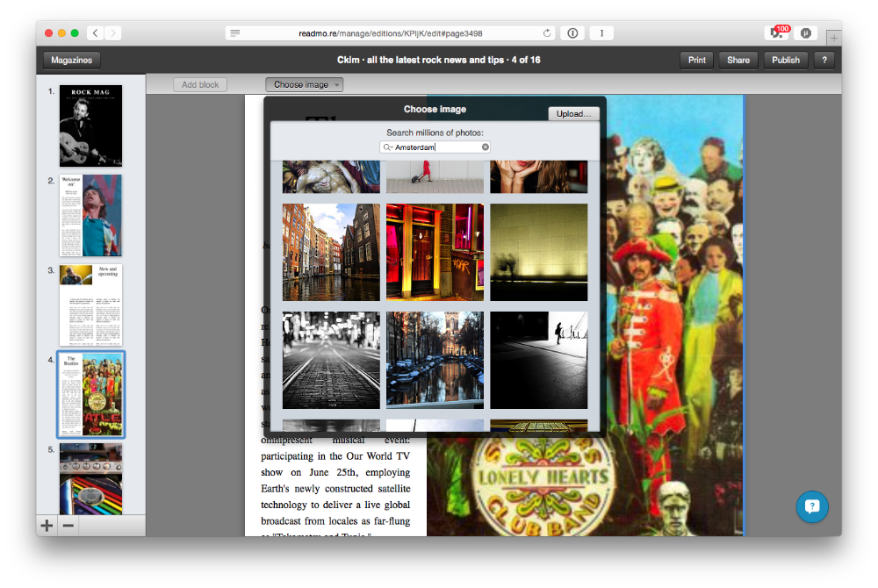Publish the magazine
The height and width of the screenshot is (588, 878).
coord(786,60)
